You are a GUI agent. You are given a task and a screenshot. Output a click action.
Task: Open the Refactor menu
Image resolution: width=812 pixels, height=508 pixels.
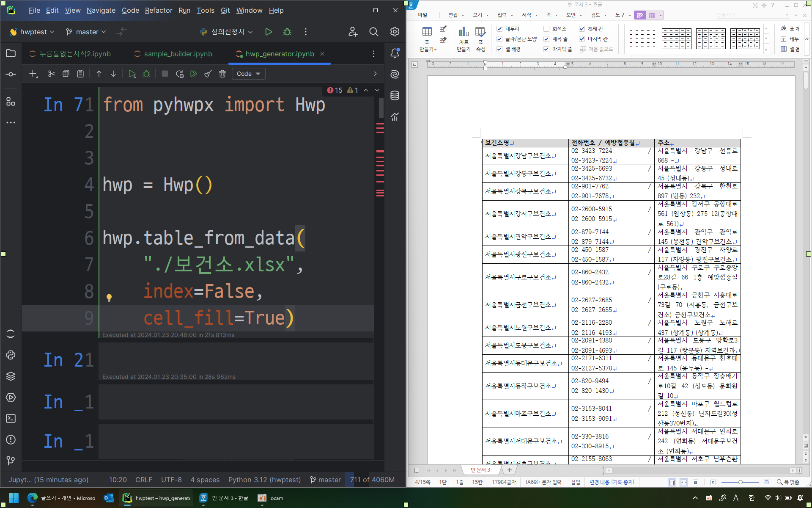pos(159,10)
